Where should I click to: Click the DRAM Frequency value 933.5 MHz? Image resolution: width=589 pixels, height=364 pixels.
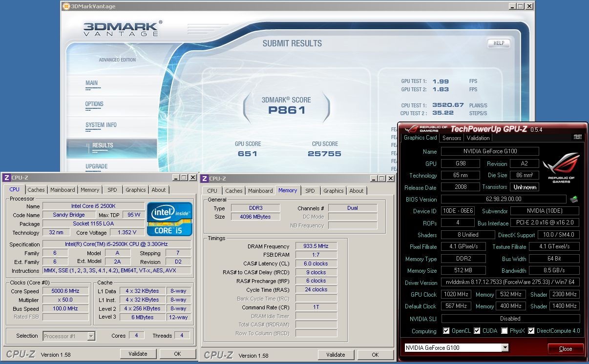tap(316, 246)
